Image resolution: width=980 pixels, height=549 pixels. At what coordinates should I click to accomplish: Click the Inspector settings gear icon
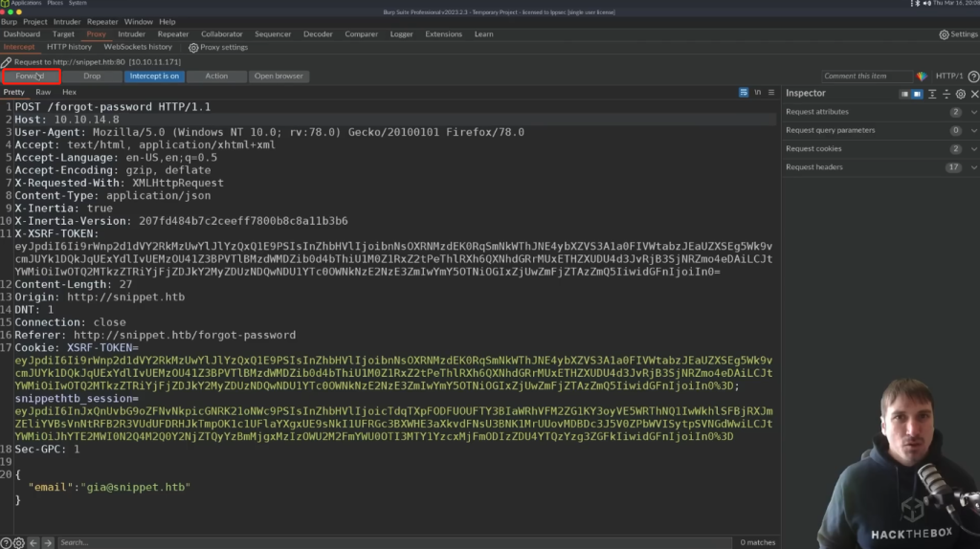click(961, 94)
